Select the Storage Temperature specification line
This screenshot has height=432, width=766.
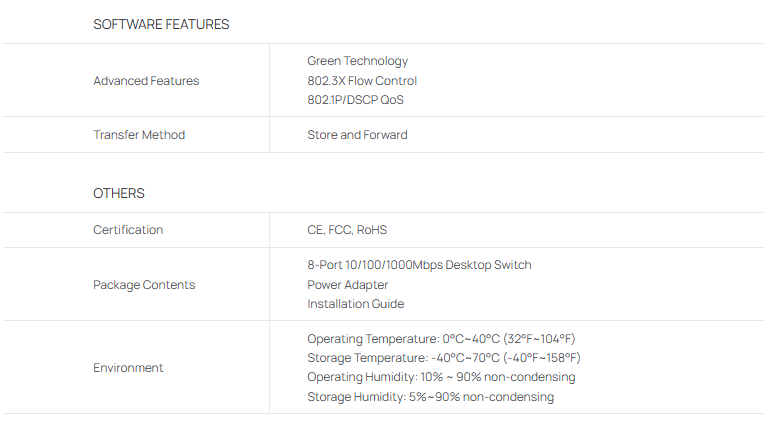tap(444, 358)
